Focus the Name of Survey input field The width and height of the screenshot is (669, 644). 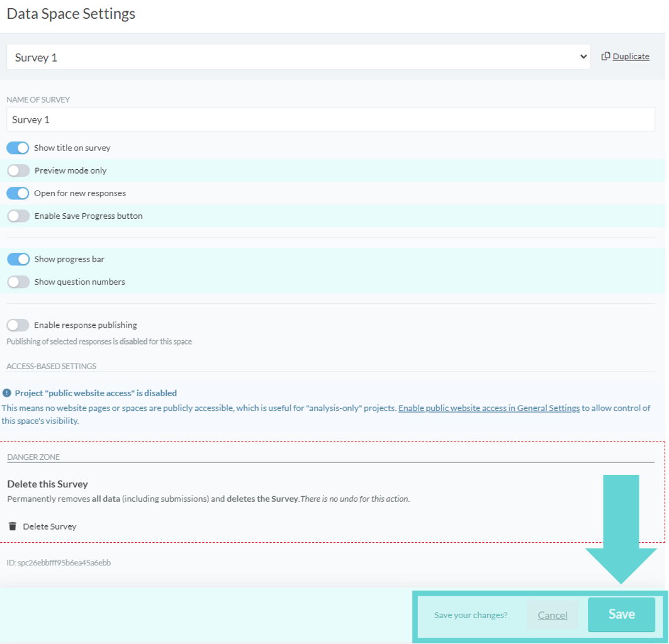pos(330,119)
